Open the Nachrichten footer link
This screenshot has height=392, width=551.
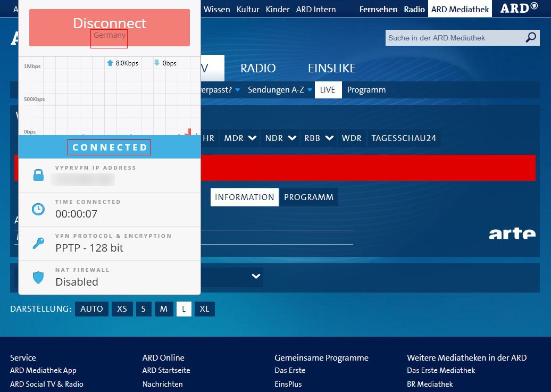click(162, 384)
